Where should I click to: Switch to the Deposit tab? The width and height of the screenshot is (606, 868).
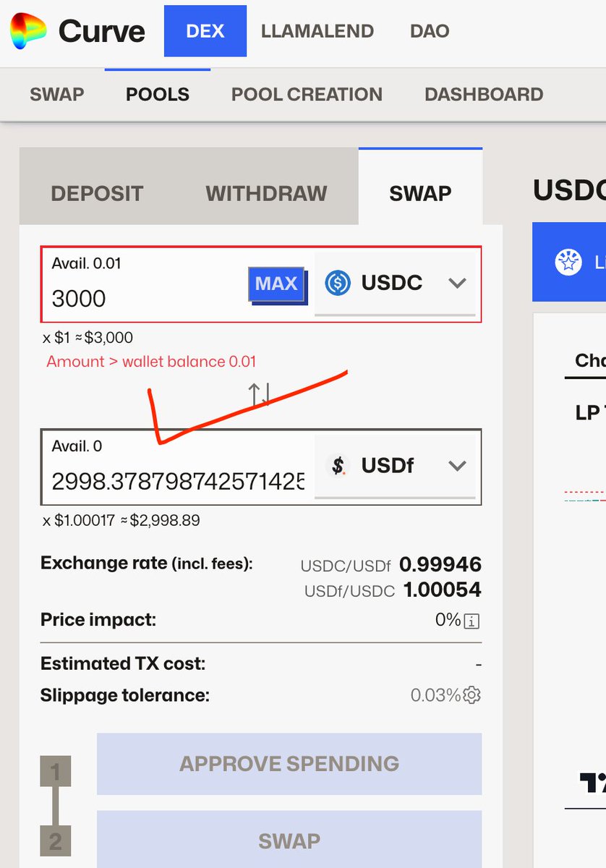click(97, 193)
